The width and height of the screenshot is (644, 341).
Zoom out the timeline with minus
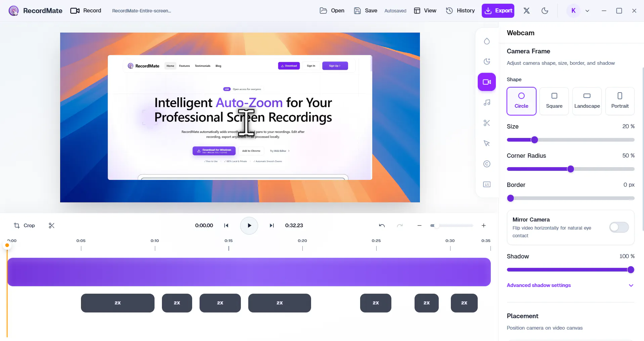tap(419, 226)
